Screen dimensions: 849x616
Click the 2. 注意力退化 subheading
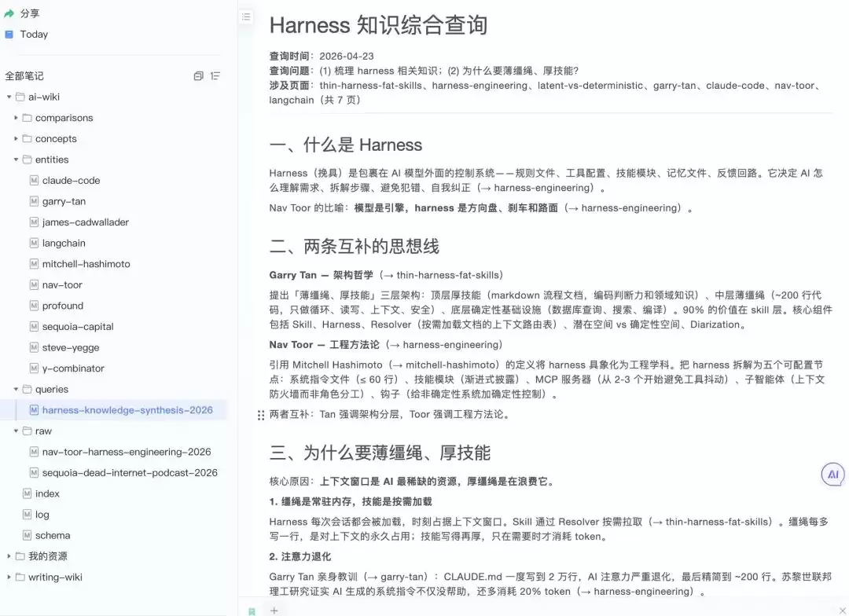pyautogui.click(x=300, y=556)
